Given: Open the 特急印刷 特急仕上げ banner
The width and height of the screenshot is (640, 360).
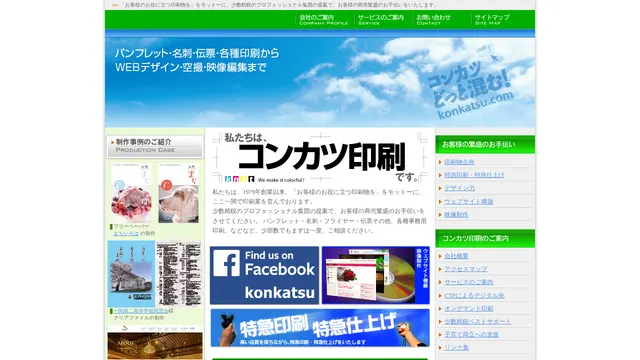Looking at the screenshot, I should click(320, 328).
